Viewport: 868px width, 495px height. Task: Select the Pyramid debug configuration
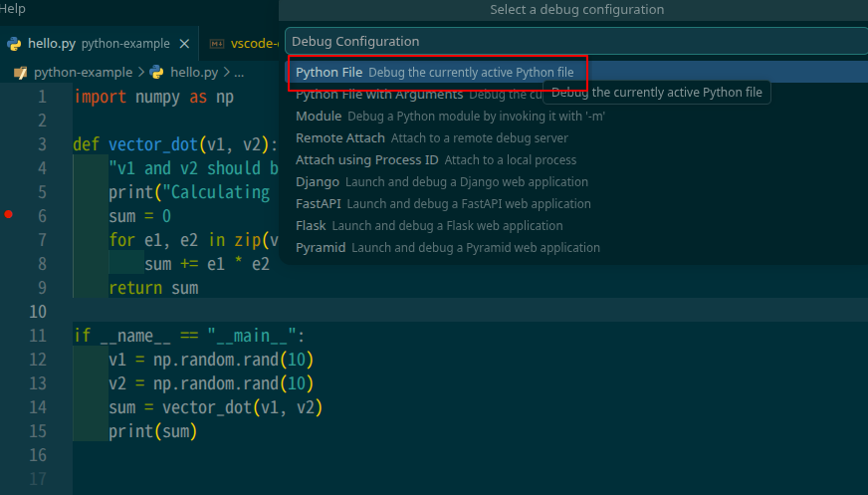(576, 247)
